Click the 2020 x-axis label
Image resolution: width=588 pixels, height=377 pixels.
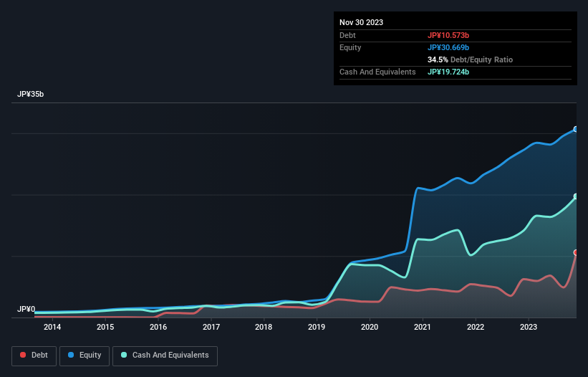coord(370,327)
